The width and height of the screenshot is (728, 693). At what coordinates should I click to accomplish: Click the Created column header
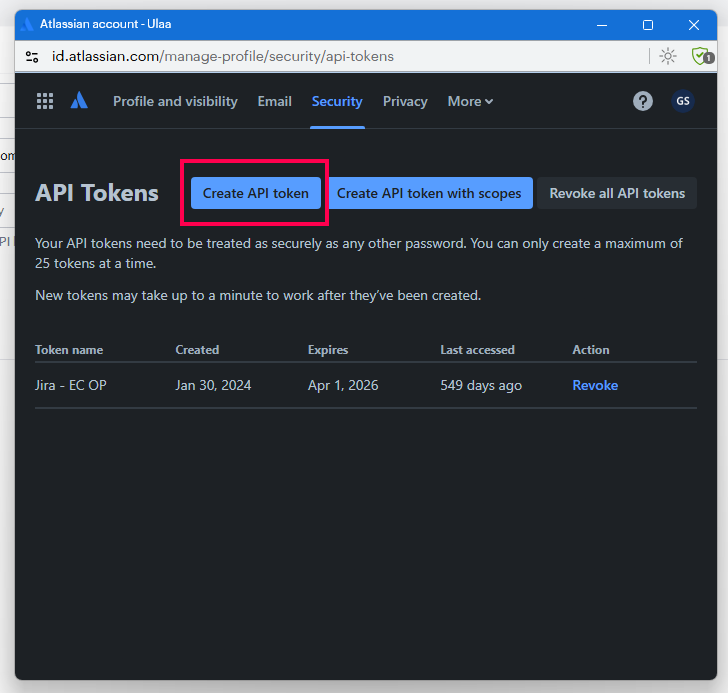tap(197, 350)
